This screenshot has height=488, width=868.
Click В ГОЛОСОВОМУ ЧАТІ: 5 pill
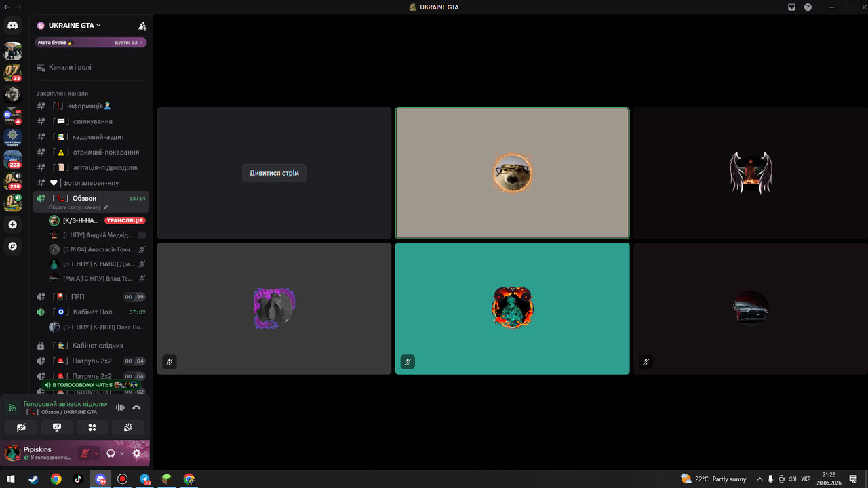91,385
